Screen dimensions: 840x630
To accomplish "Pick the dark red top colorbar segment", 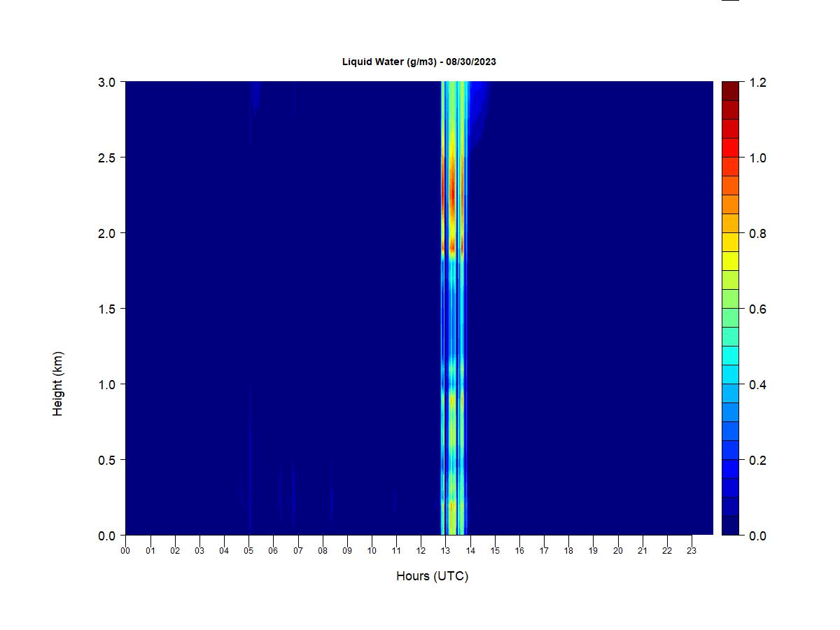I will click(730, 91).
